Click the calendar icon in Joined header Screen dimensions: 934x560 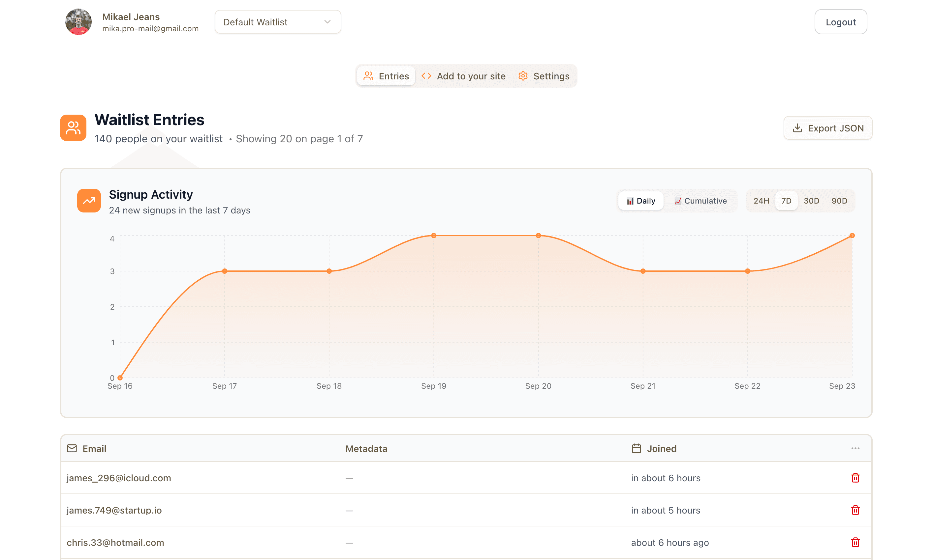pyautogui.click(x=637, y=448)
